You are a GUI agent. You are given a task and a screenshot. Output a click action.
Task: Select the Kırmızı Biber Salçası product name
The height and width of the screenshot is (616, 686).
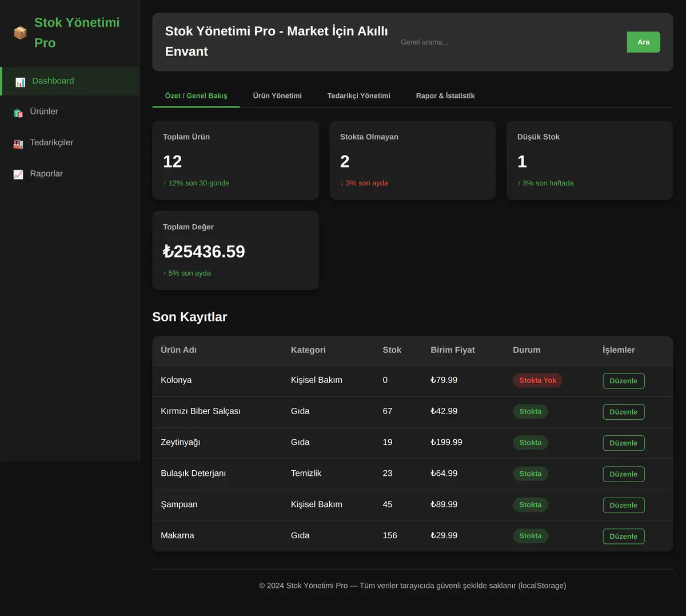pos(201,411)
